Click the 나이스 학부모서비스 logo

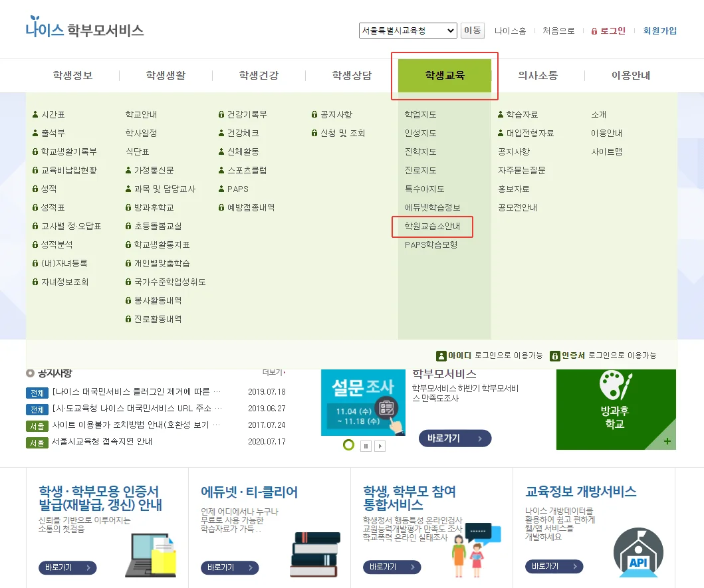pos(84,30)
